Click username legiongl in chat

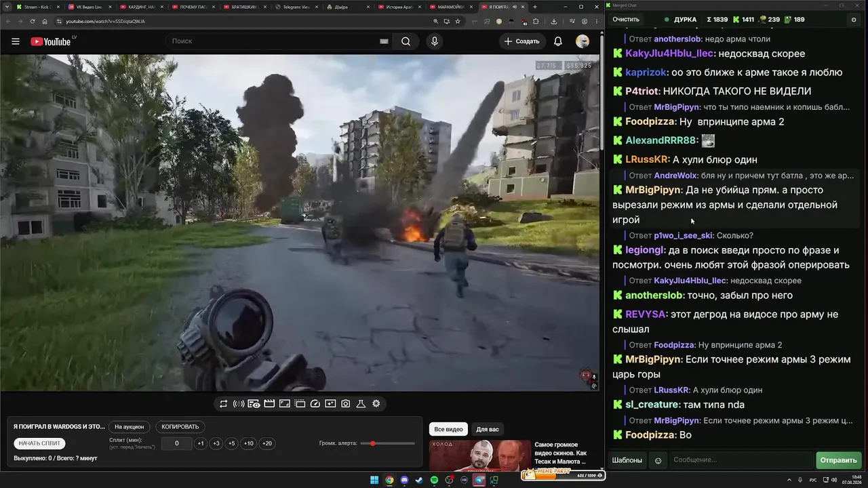(x=645, y=251)
